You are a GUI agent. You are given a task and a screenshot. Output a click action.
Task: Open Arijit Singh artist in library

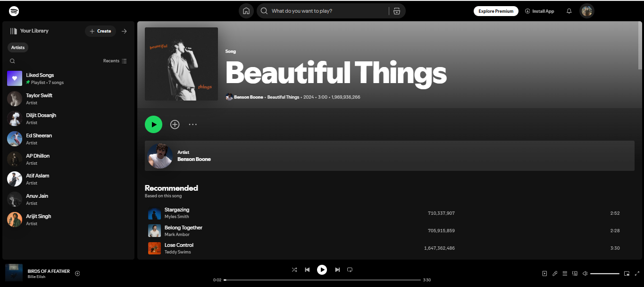click(68, 219)
